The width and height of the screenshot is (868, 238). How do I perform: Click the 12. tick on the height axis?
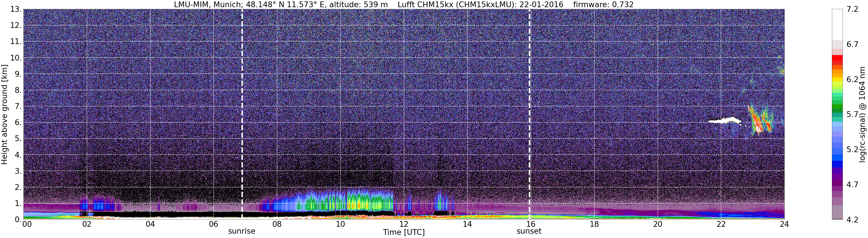(x=16, y=25)
